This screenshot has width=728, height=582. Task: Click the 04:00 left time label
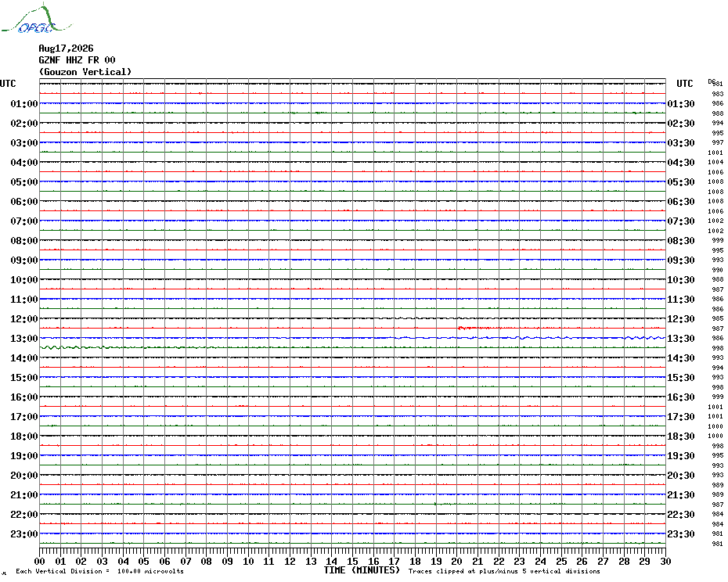(x=24, y=163)
